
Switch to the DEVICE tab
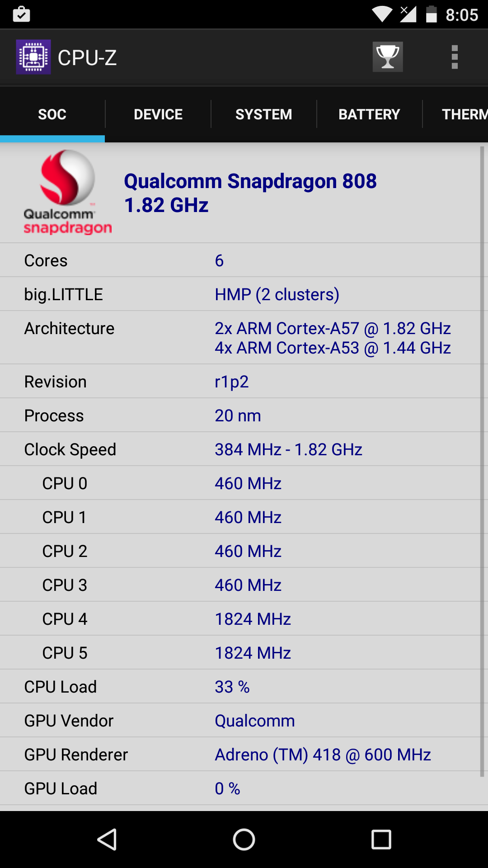point(158,114)
